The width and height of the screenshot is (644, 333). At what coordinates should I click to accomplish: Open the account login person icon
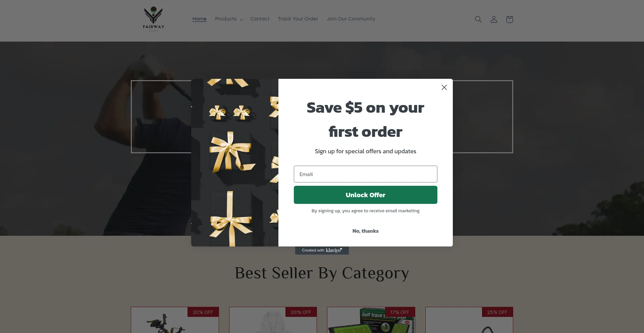(494, 19)
